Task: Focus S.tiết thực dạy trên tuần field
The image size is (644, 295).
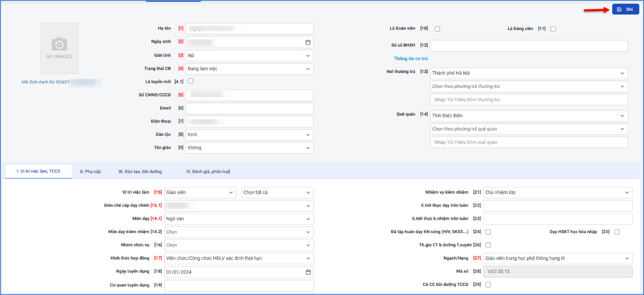Action: tap(558, 206)
